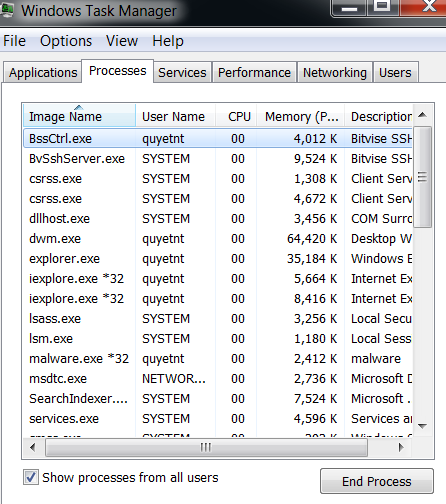The image size is (446, 504).
Task: Click the End Process button
Action: click(377, 481)
